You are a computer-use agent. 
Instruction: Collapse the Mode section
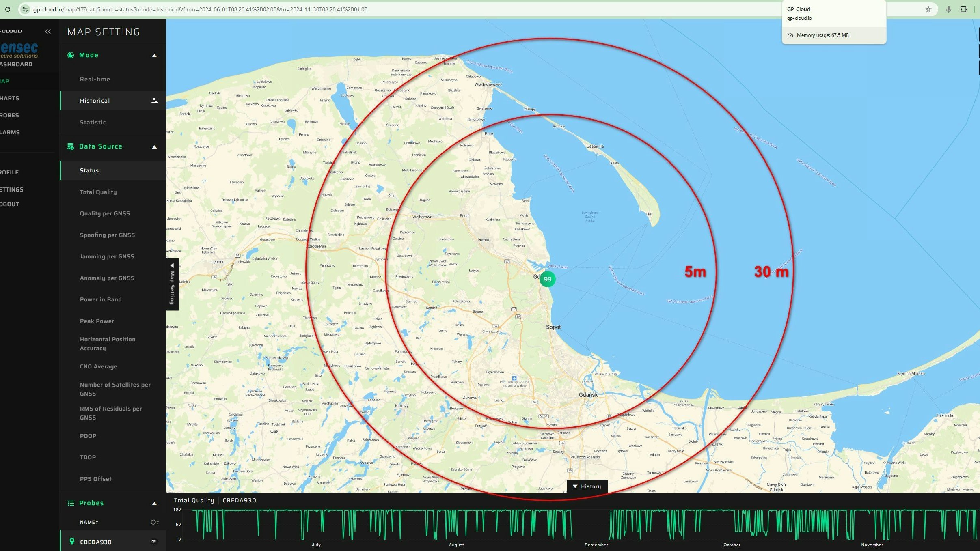point(154,55)
